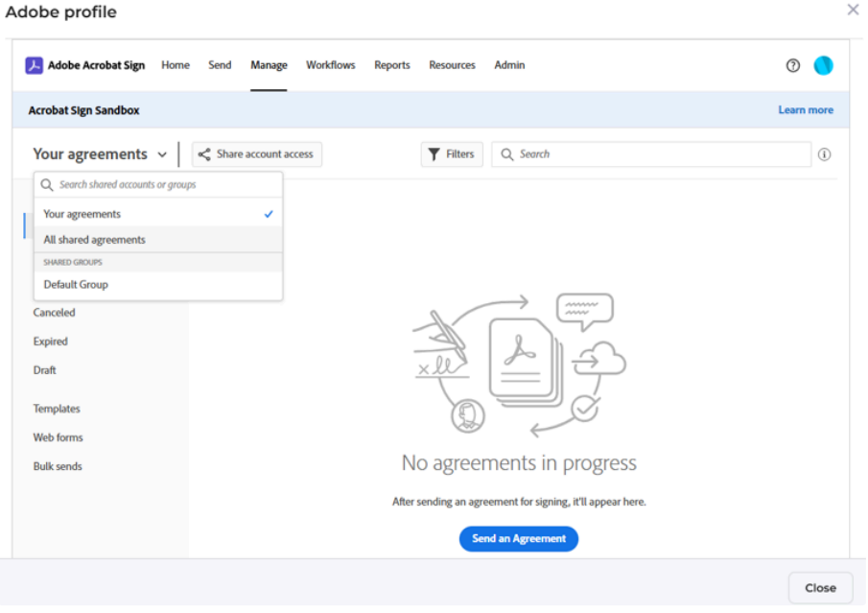The width and height of the screenshot is (868, 613).
Task: Close the Adobe profile dialog with X
Action: click(x=853, y=10)
